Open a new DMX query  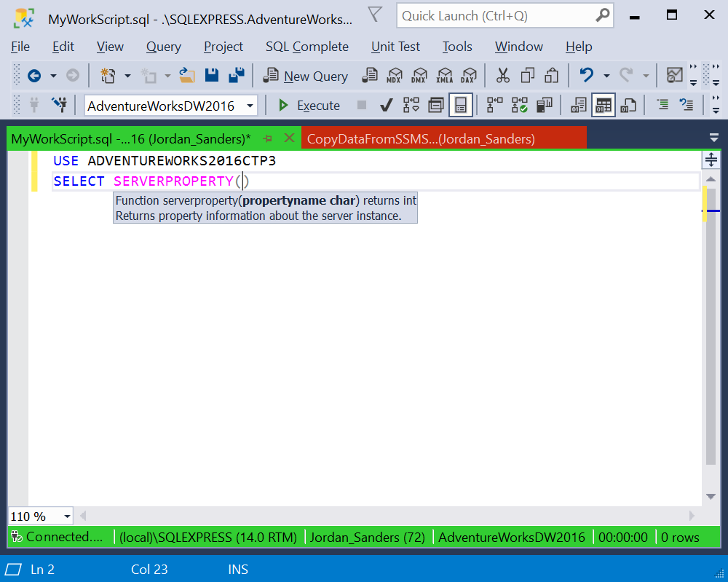click(419, 75)
